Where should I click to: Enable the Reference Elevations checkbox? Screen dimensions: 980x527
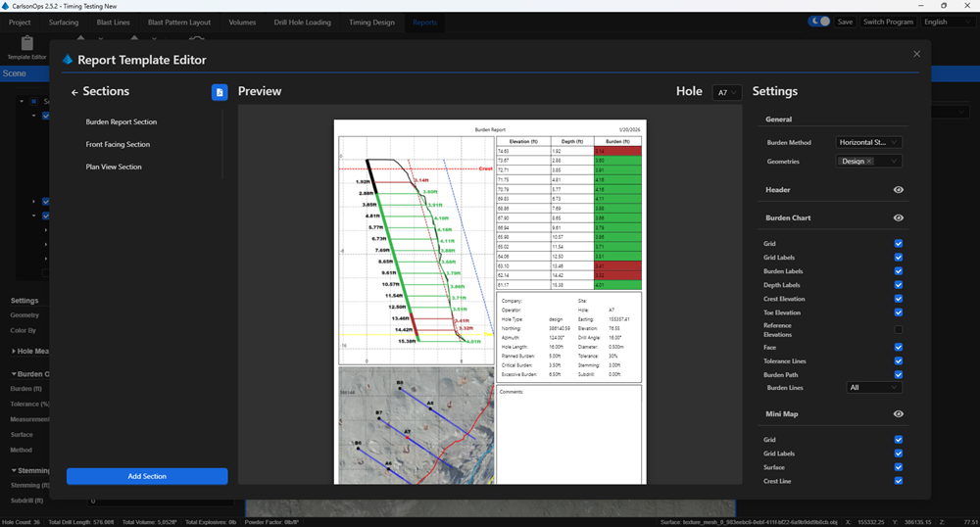click(898, 329)
